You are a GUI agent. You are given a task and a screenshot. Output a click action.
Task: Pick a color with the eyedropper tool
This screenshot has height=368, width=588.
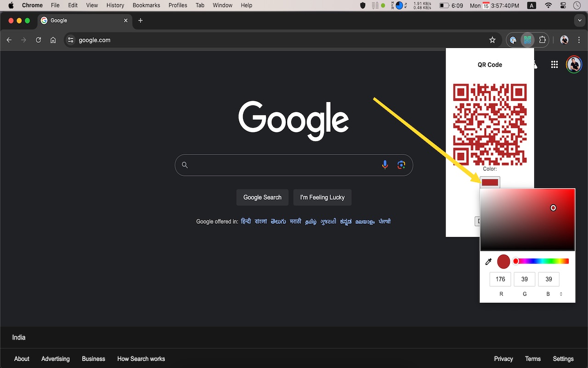488,262
